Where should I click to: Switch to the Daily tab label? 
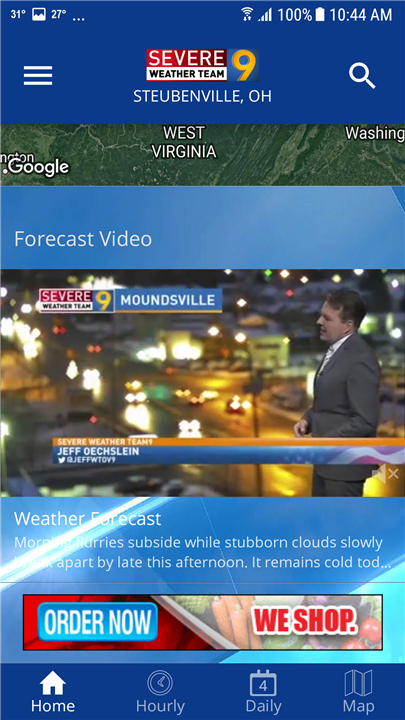click(x=263, y=705)
